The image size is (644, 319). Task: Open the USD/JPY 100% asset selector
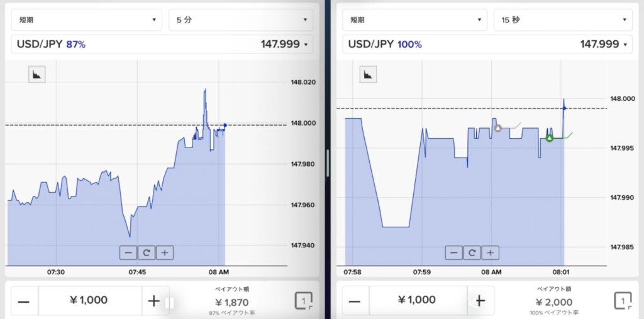pyautogui.click(x=486, y=44)
